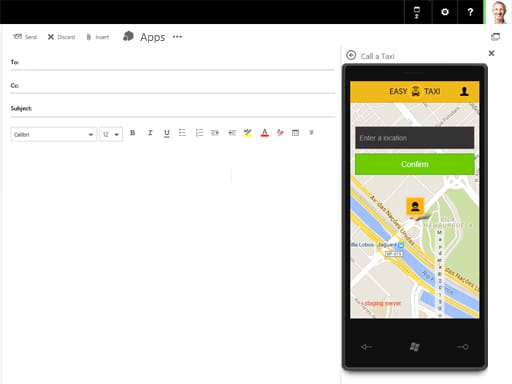Viewport: 512px width, 384px height.
Task: Insert a table
Action: coord(295,133)
